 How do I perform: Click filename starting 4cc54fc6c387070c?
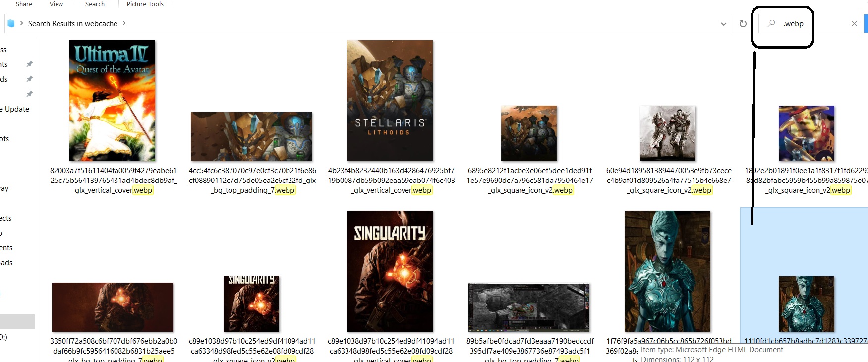coord(252,181)
